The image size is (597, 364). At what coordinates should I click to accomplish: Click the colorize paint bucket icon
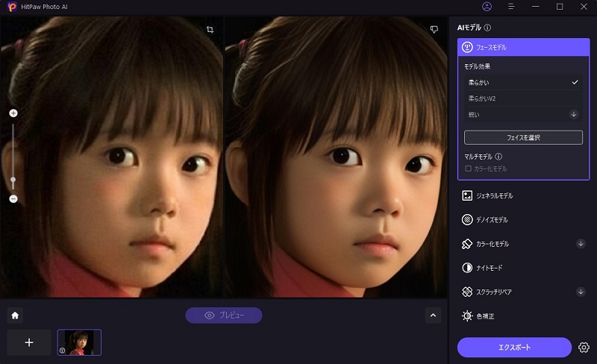(x=467, y=244)
